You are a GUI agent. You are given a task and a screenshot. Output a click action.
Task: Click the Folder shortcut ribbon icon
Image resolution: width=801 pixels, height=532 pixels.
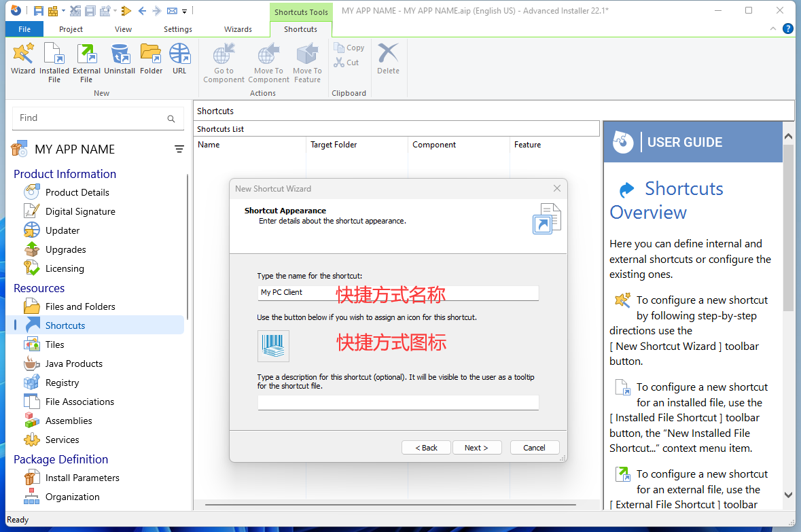(x=152, y=58)
